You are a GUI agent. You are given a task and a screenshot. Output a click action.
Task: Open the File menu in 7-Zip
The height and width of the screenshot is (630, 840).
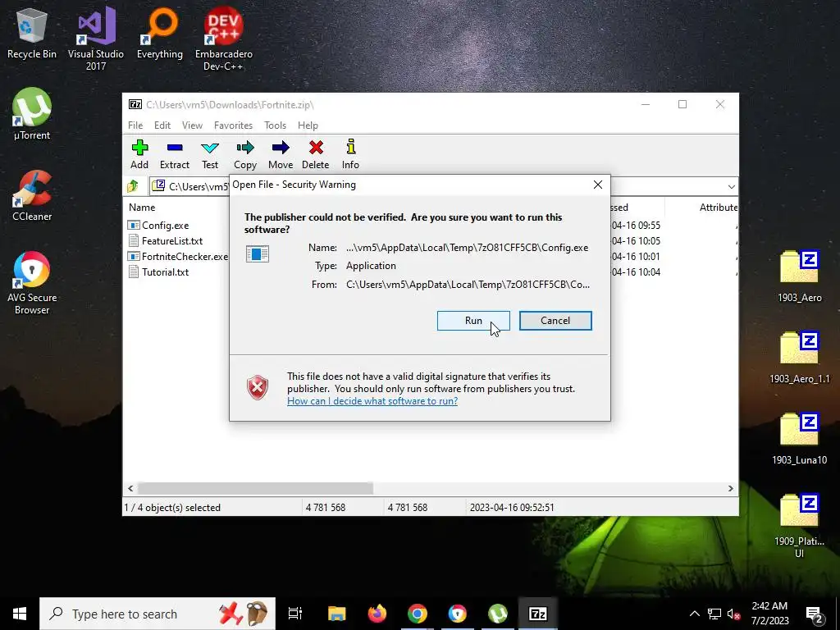click(x=135, y=126)
